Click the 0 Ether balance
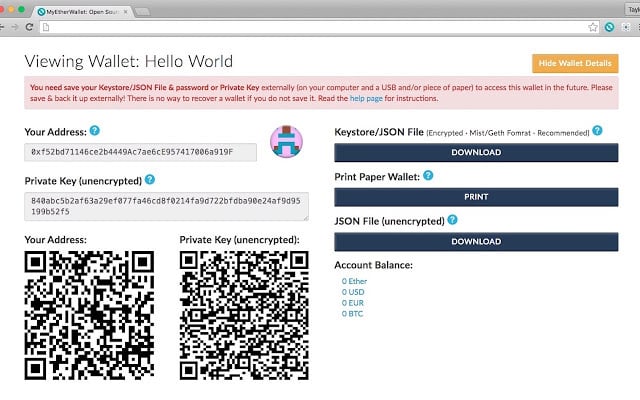The height and width of the screenshot is (400, 640). pos(354,281)
